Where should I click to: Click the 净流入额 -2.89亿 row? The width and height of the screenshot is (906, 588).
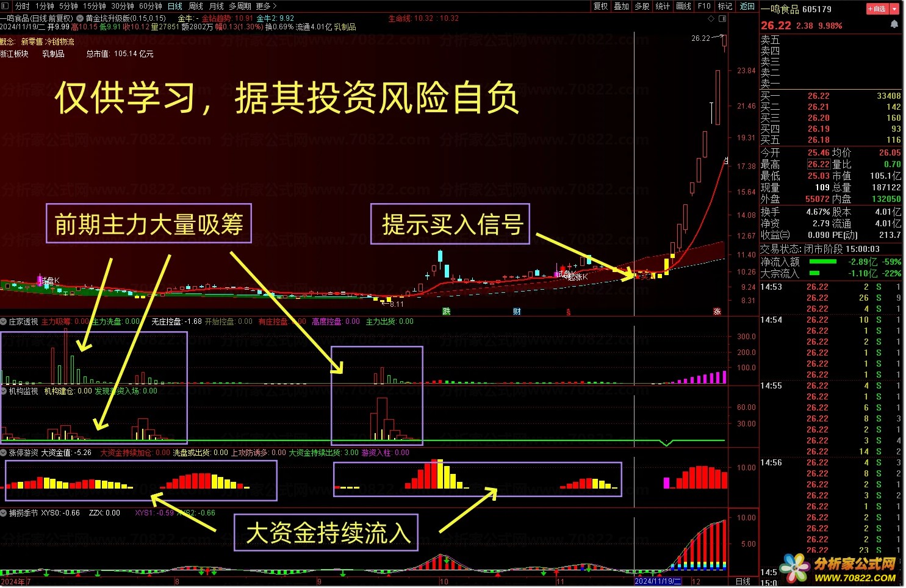pos(831,262)
